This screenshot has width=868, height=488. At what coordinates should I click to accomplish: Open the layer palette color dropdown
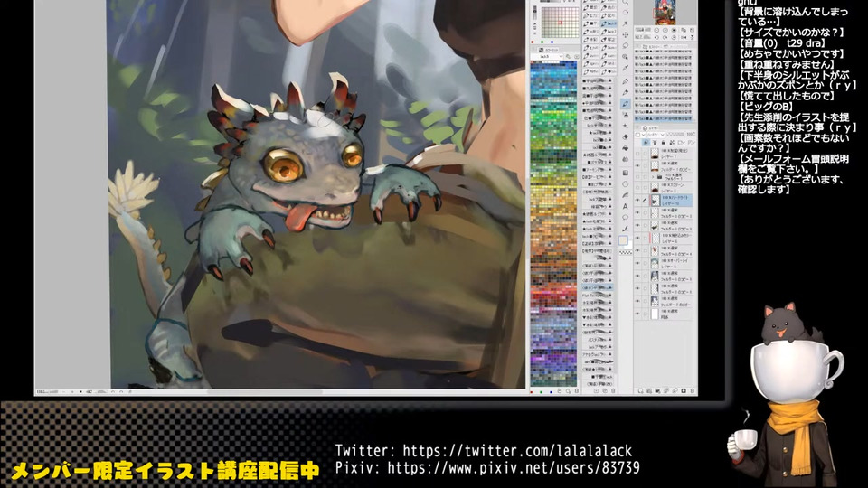point(639,135)
